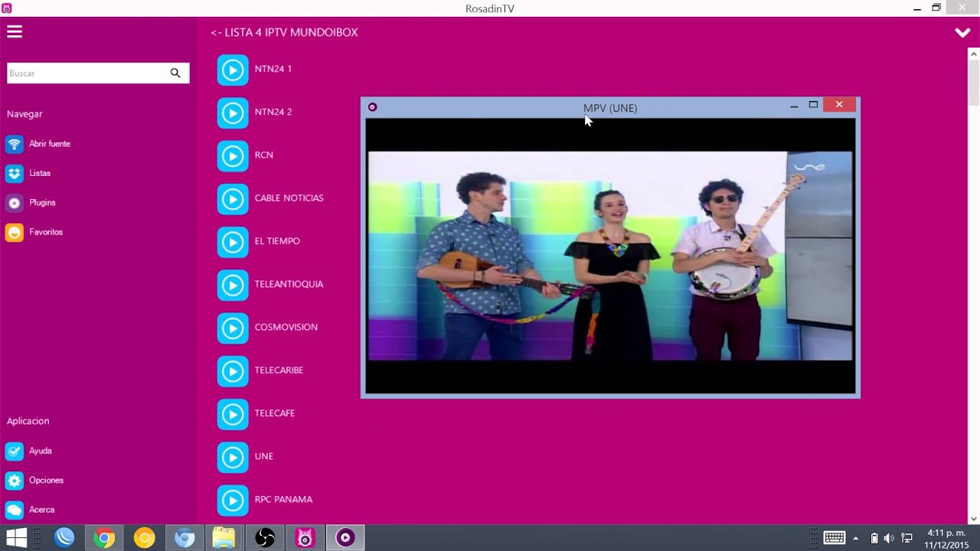Open the Opciones gear icon
The width and height of the screenshot is (980, 551).
click(x=15, y=481)
